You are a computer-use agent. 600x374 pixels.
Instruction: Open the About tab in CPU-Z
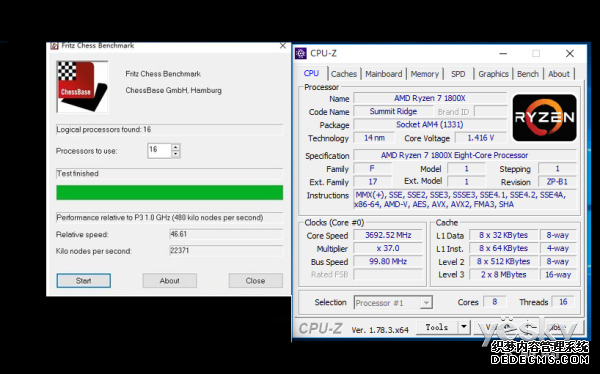click(559, 74)
